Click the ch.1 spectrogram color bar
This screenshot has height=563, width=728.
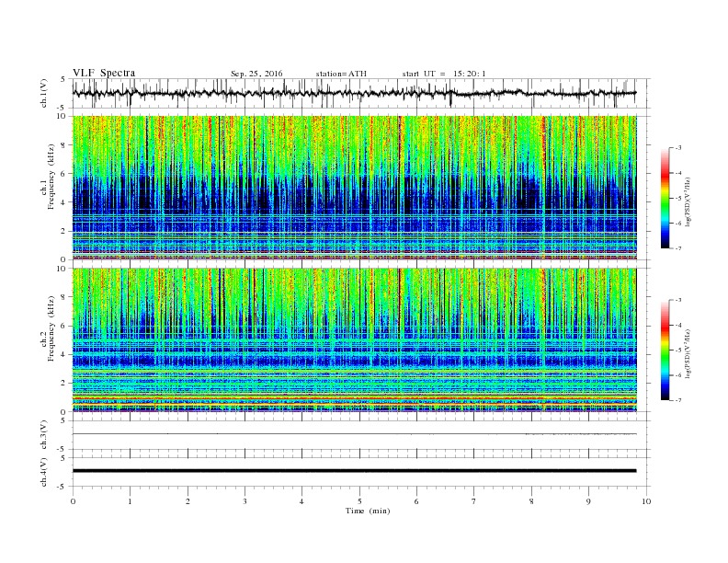pyautogui.click(x=665, y=198)
